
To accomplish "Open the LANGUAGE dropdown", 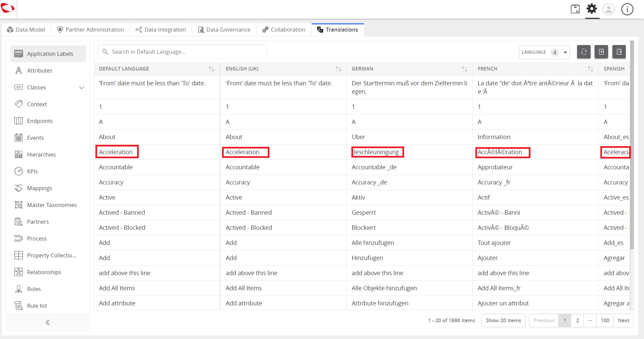I will pos(544,52).
